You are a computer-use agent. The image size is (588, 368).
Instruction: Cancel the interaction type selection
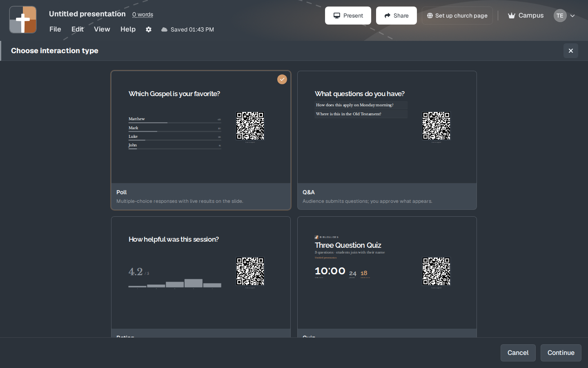coord(518,353)
